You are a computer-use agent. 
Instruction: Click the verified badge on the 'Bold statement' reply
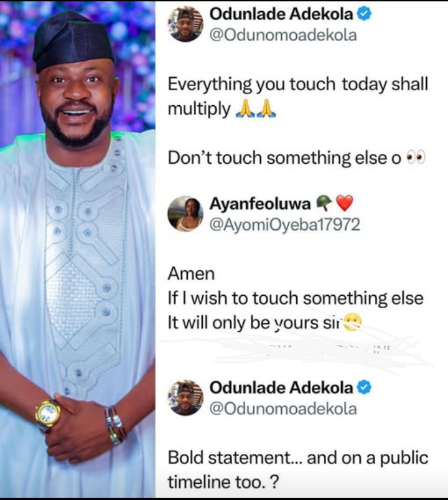[x=365, y=387]
